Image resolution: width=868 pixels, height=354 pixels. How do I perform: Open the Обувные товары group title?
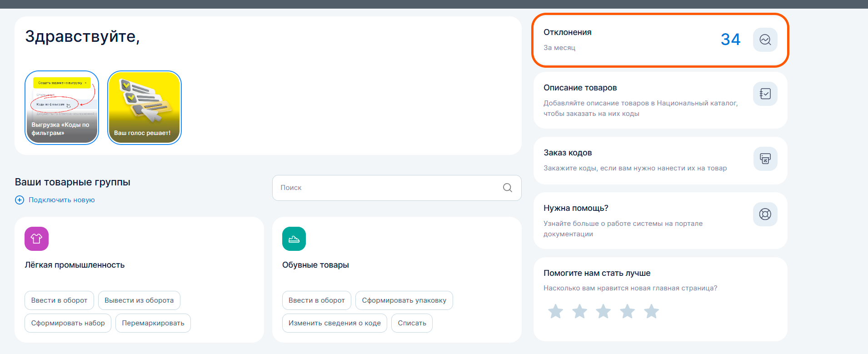tap(315, 265)
